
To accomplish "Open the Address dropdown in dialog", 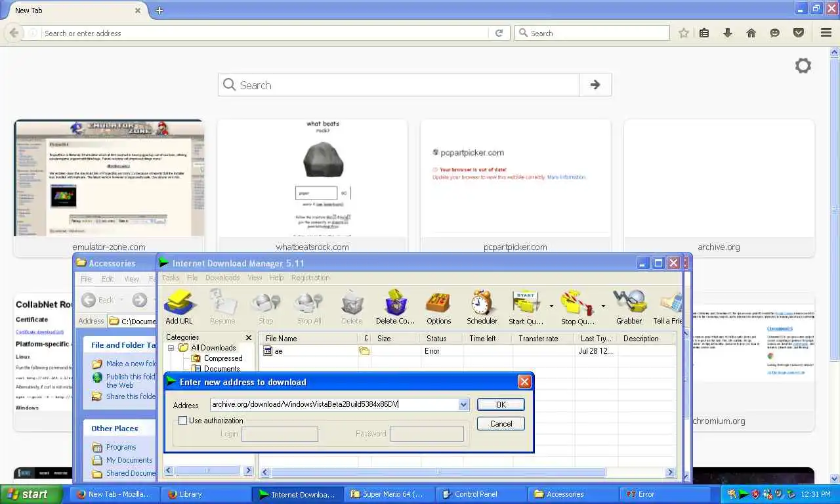I will click(464, 405).
